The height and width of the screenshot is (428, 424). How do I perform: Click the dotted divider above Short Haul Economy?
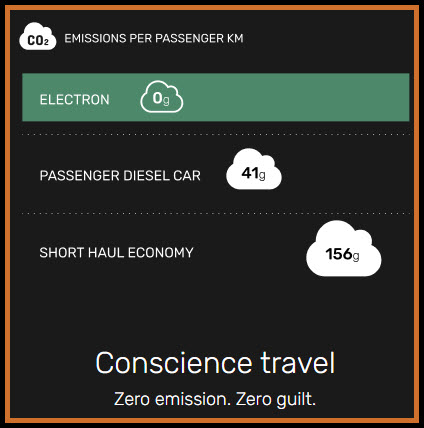(216, 213)
